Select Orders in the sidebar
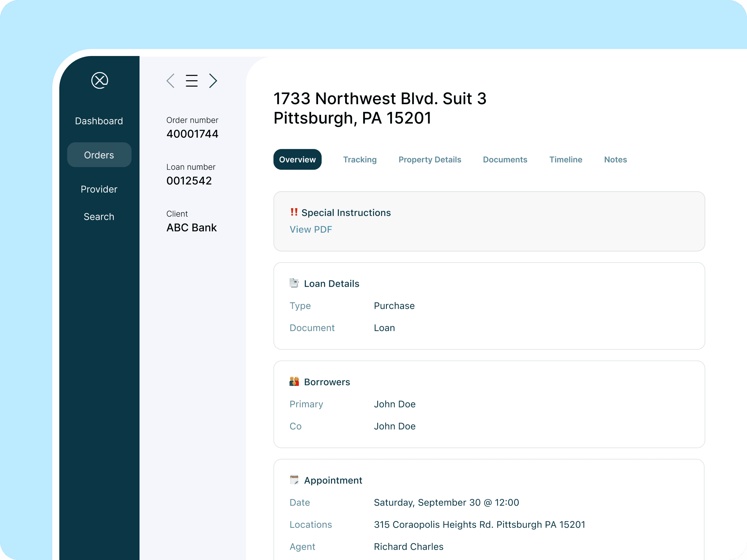Screen dimensions: 747x560 pyautogui.click(x=99, y=155)
